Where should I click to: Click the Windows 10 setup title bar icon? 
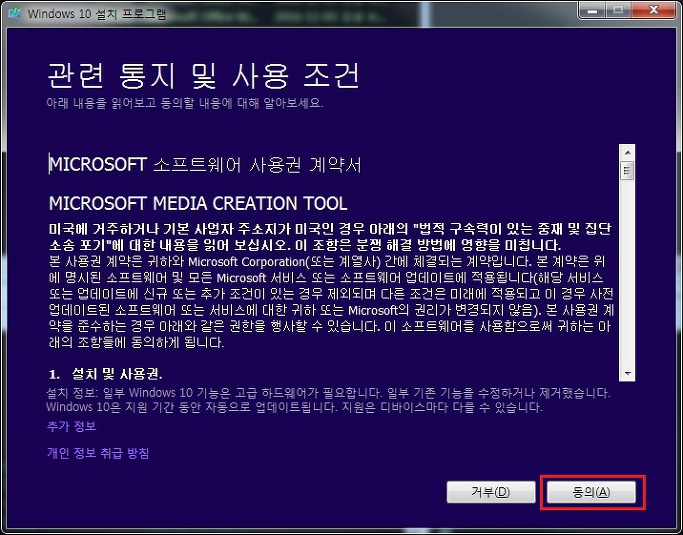click(x=15, y=13)
